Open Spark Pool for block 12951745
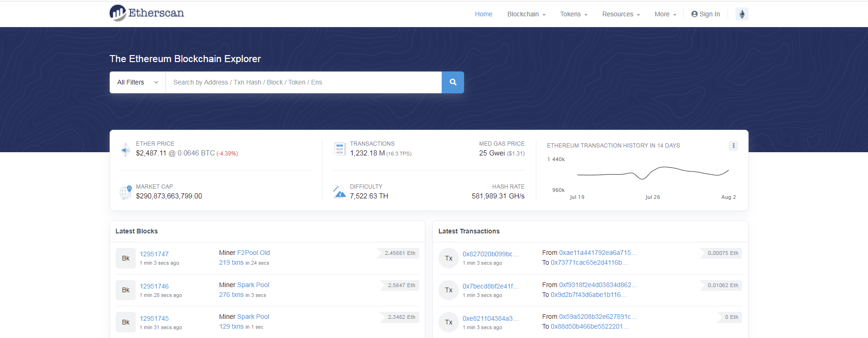 253,317
